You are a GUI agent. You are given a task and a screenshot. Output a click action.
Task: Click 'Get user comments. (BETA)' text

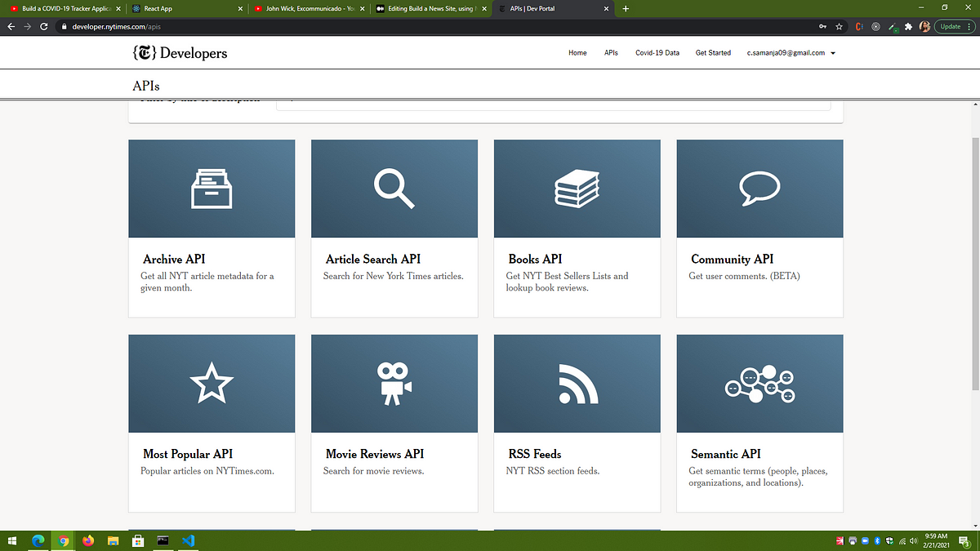pos(744,276)
